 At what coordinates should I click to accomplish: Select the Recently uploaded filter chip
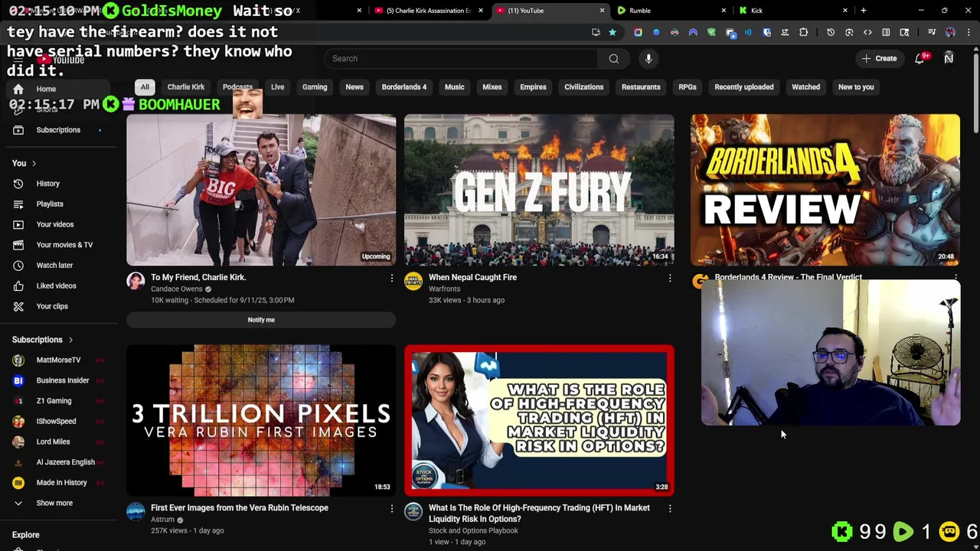tap(744, 87)
